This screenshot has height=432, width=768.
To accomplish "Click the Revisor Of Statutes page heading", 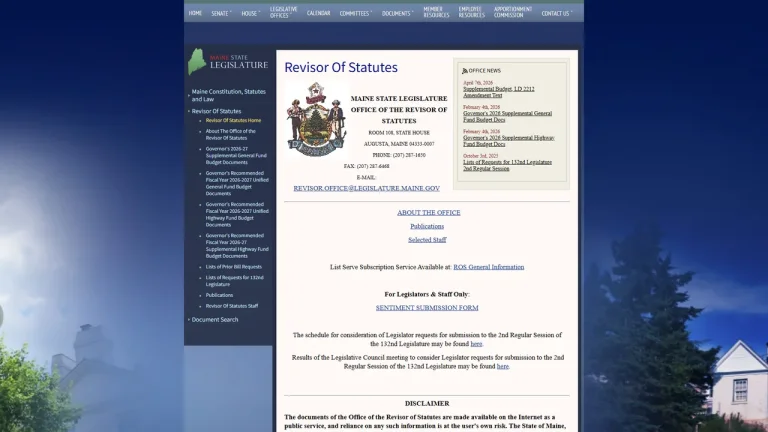I will [341, 68].
